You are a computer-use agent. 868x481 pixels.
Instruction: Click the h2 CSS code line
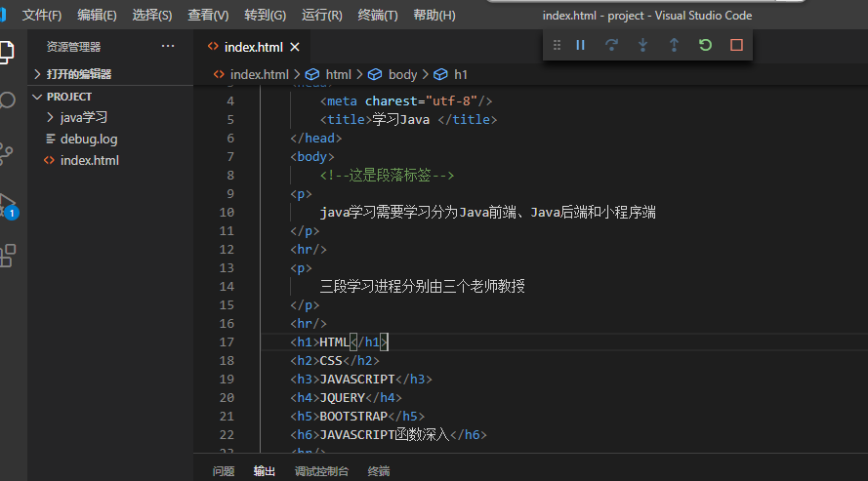pos(335,360)
